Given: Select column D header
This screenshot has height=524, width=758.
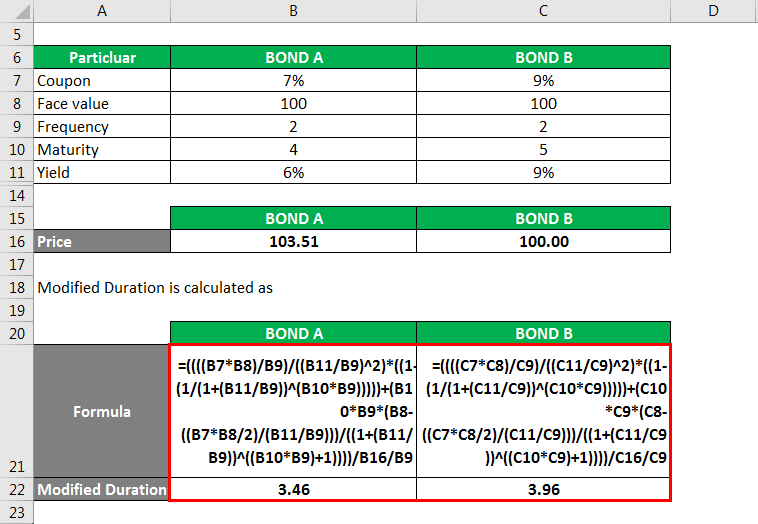Looking at the screenshot, I should pos(714,11).
